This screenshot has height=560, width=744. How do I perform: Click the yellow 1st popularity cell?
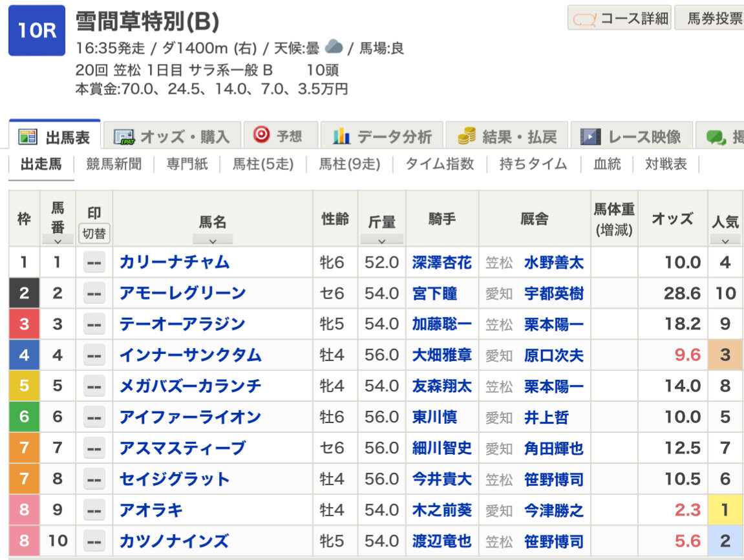(x=725, y=510)
